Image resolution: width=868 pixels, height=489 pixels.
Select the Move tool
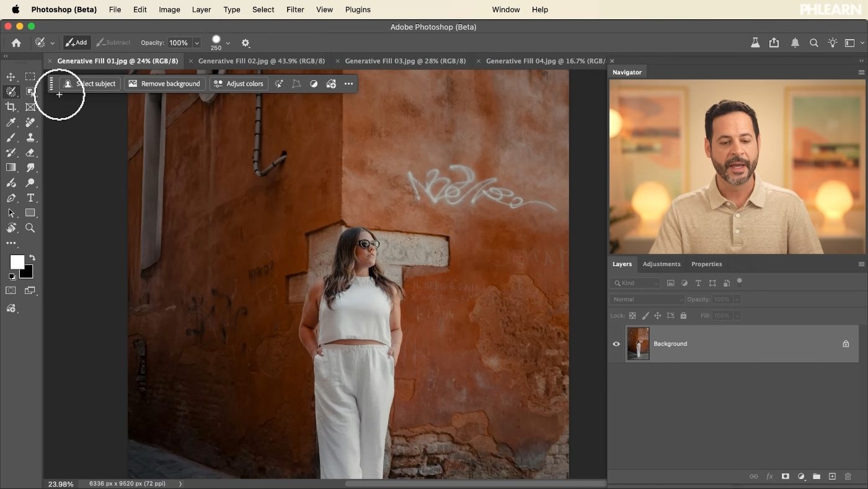point(11,77)
